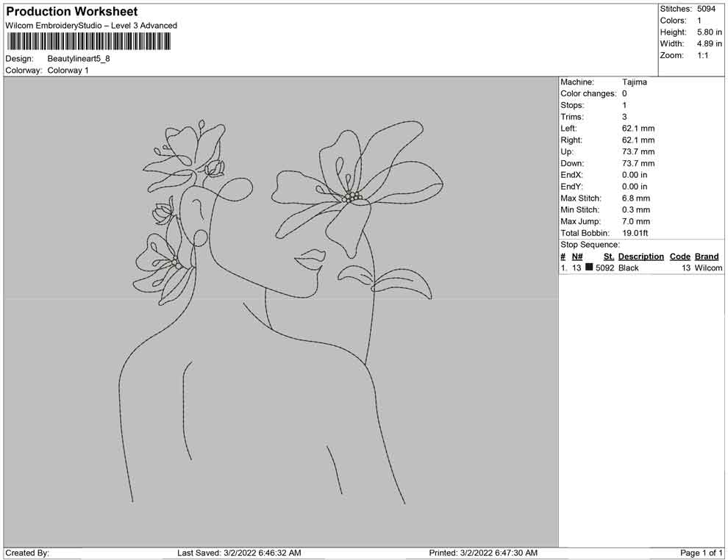Click the Up value 73.7 mm
This screenshot has width=728, height=560.
pos(638,151)
